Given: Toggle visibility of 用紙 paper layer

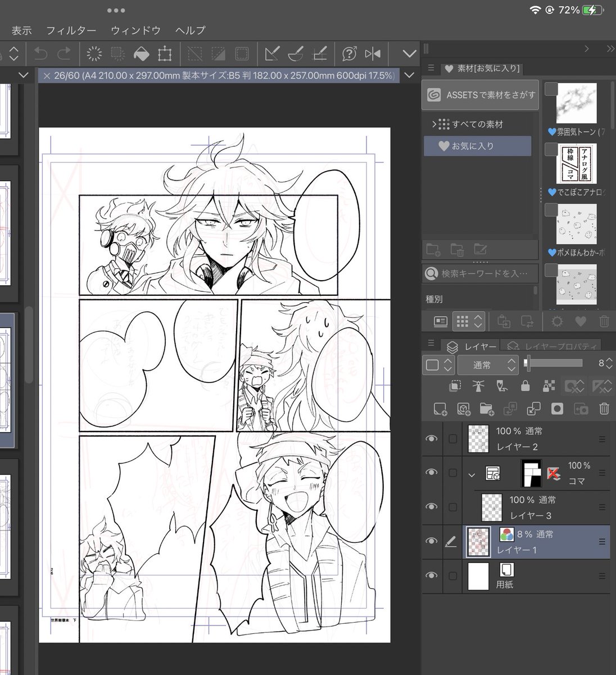Looking at the screenshot, I should (x=431, y=575).
